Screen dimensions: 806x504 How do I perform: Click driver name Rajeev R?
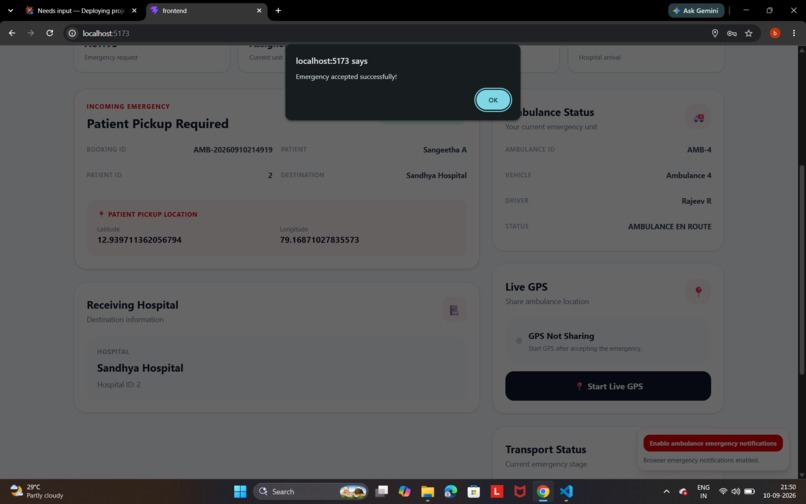(x=697, y=201)
